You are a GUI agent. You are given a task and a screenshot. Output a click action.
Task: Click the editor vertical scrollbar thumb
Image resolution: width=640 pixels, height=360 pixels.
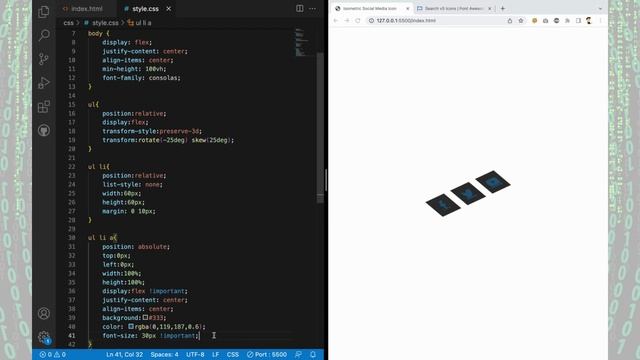320,127
